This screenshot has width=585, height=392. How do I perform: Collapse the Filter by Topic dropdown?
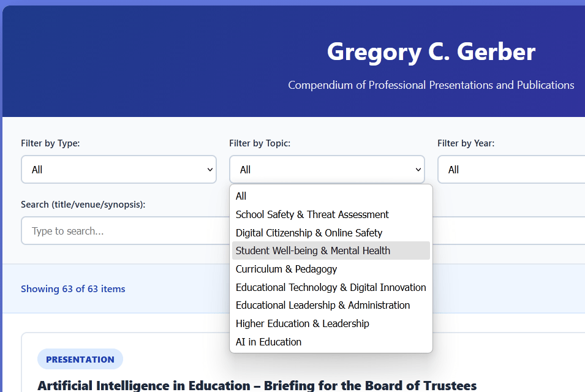click(326, 169)
